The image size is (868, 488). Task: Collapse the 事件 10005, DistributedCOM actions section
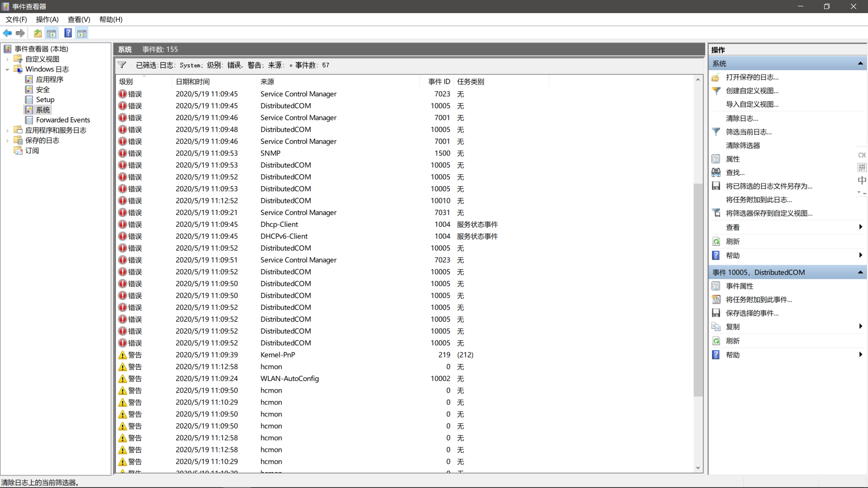pos(861,272)
